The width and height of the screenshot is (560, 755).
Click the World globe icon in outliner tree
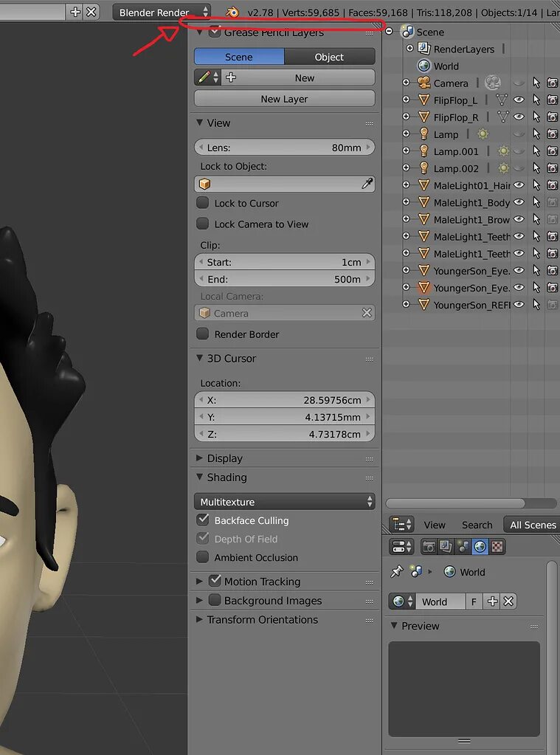[424, 66]
